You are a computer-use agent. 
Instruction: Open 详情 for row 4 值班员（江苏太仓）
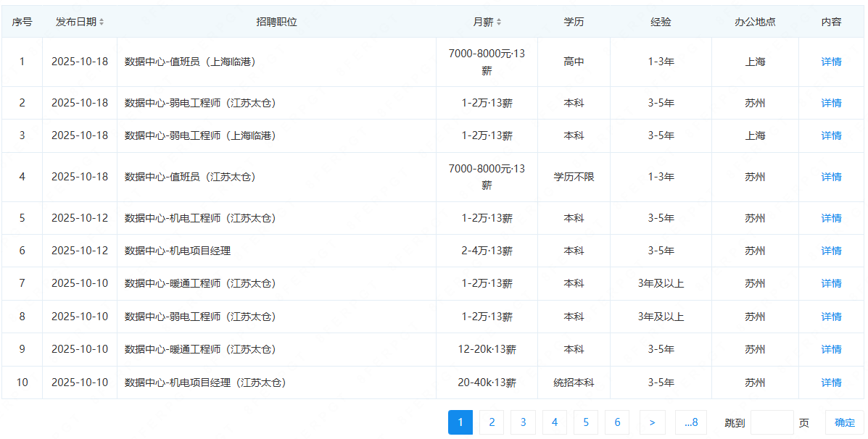coord(831,177)
